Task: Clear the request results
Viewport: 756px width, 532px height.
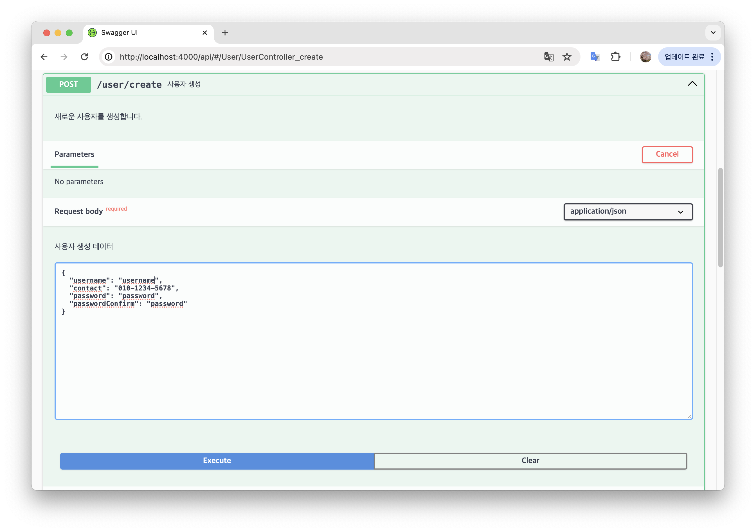Action: (530, 461)
